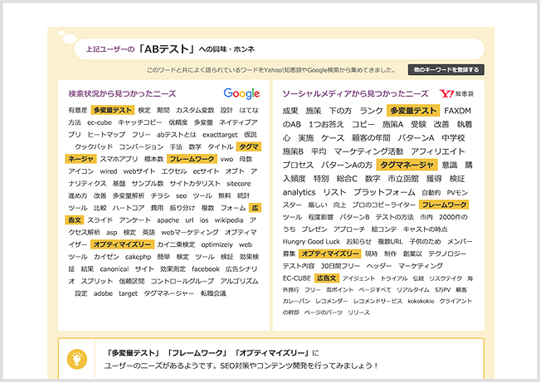Image resolution: width=540 pixels, height=382 pixels.
Task: Select the cakephp keyword
Action: pyautogui.click(x=138, y=257)
